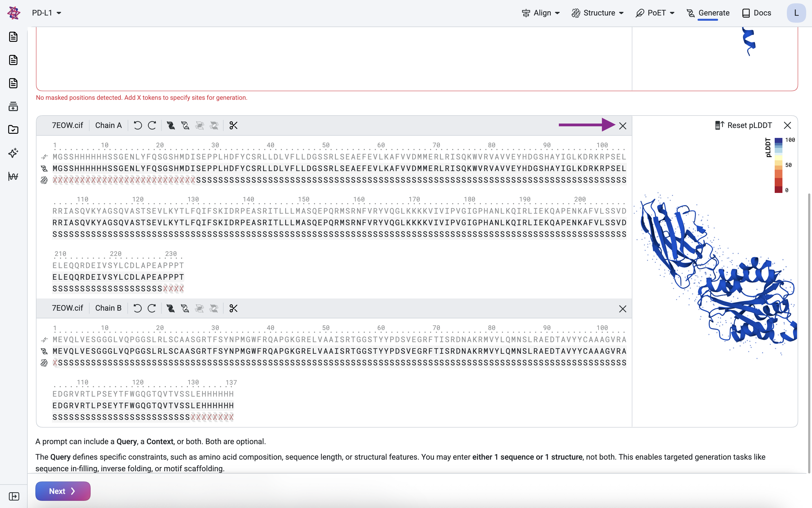
Task: Open the PD-L1 project dropdown
Action: (x=47, y=13)
